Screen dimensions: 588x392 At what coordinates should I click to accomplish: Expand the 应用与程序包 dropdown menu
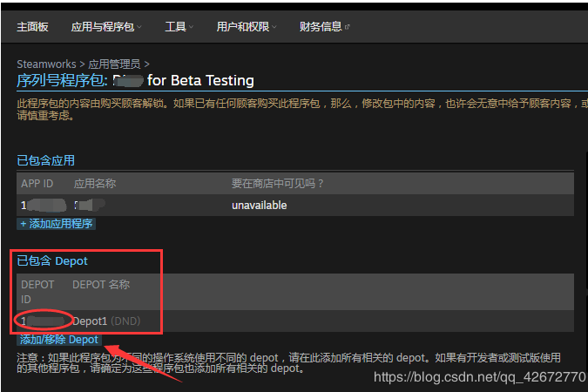pyautogui.click(x=106, y=27)
